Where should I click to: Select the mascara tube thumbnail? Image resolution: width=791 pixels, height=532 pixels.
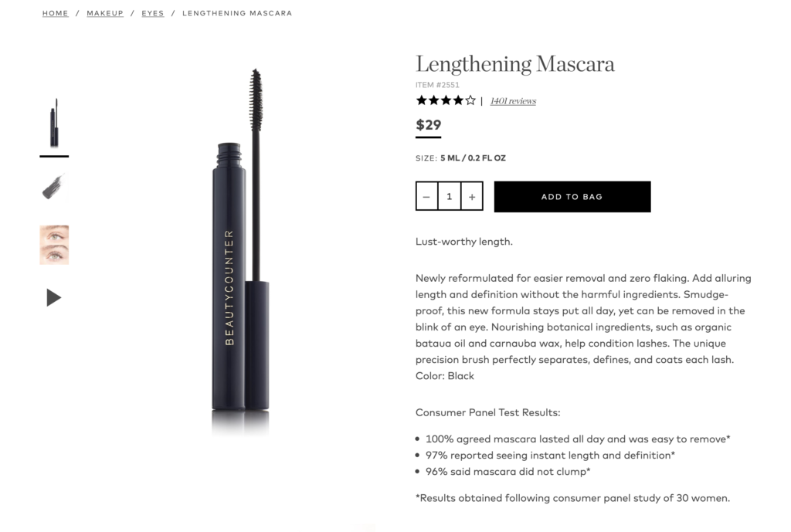tap(54, 123)
